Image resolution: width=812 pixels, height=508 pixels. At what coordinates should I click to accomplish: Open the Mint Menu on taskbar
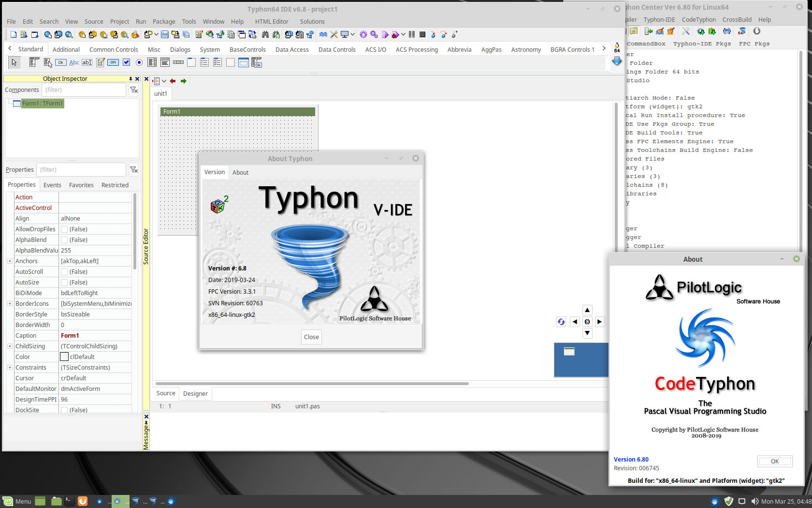click(17, 501)
